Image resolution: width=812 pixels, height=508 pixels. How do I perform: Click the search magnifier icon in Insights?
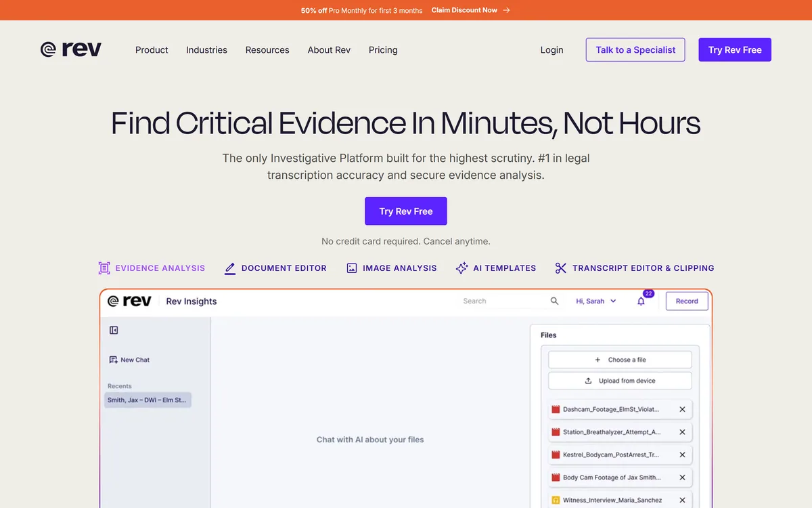[555, 301]
